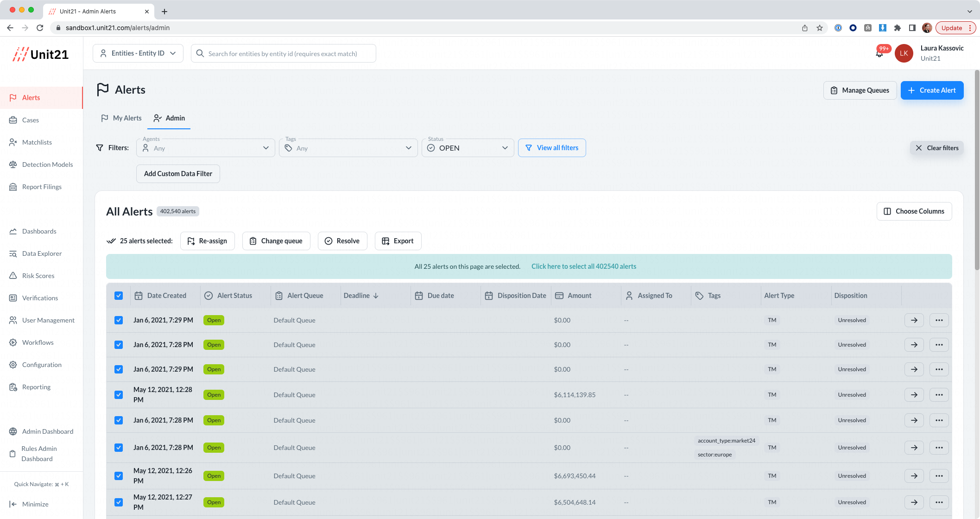Open the Agents filter dropdown
The height and width of the screenshot is (519, 980).
point(205,147)
